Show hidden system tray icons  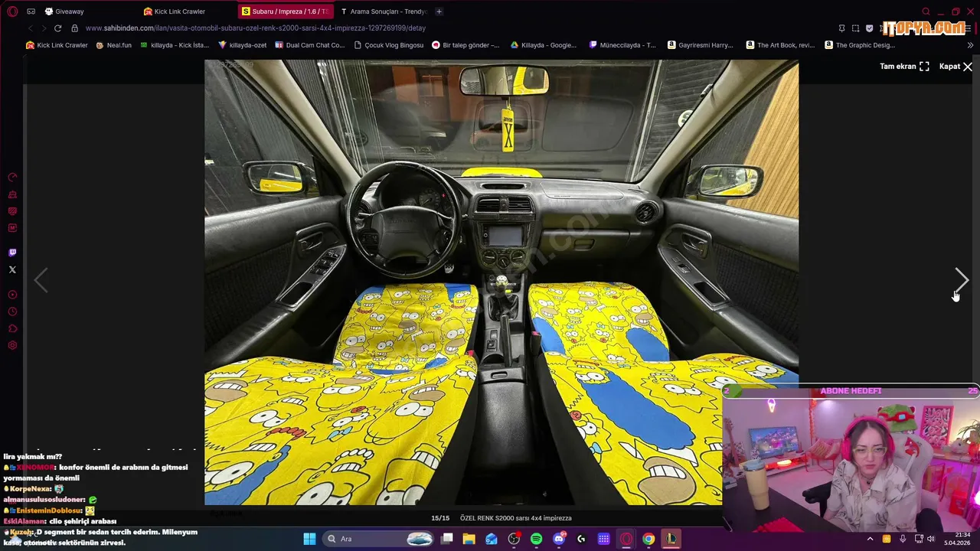click(870, 539)
